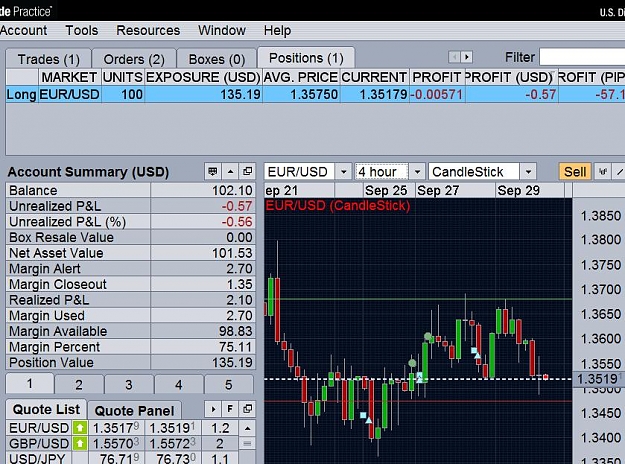Sort positions by the UNITS column header
625x464 pixels.
click(x=123, y=77)
